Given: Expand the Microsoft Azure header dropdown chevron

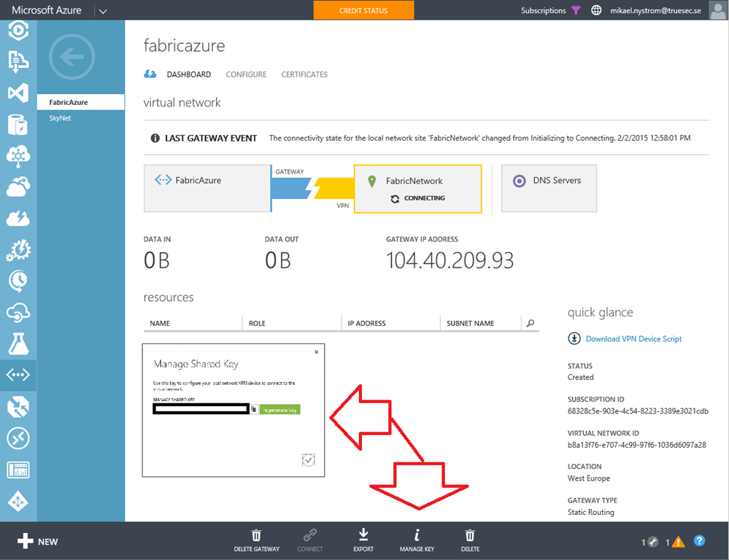Looking at the screenshot, I should click(102, 11).
